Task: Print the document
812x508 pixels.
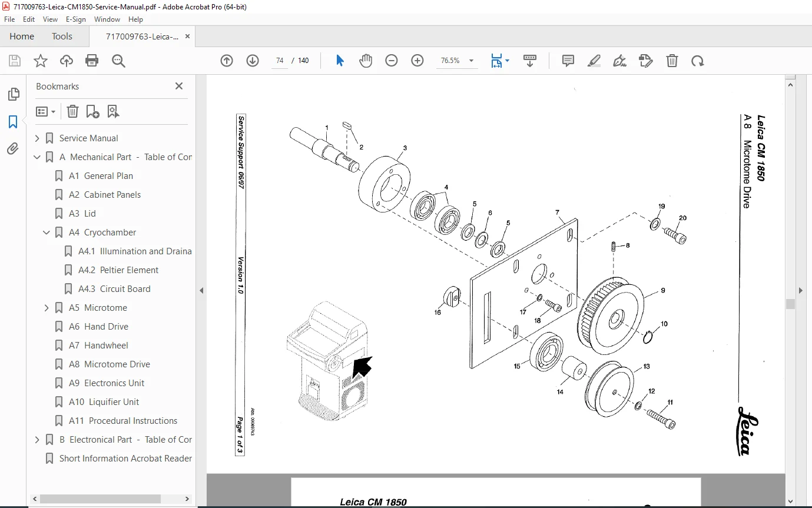Action: coord(92,61)
